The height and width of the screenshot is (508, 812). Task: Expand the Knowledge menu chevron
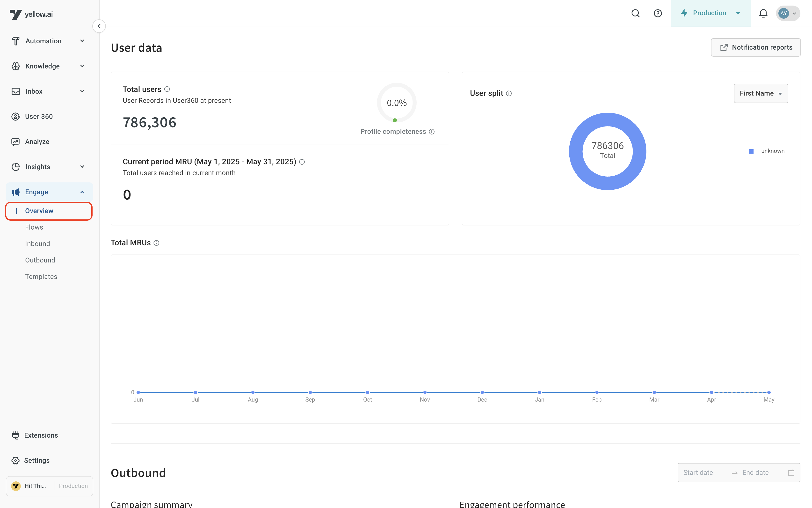(82, 66)
